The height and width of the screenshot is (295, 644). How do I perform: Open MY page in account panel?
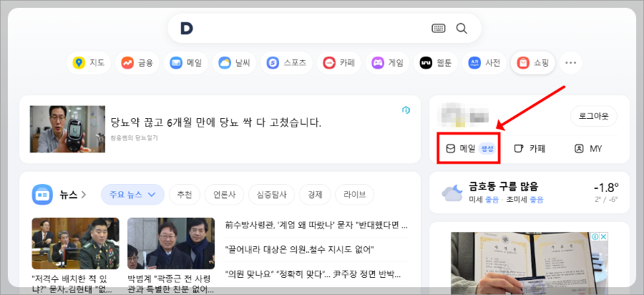pyautogui.click(x=589, y=149)
